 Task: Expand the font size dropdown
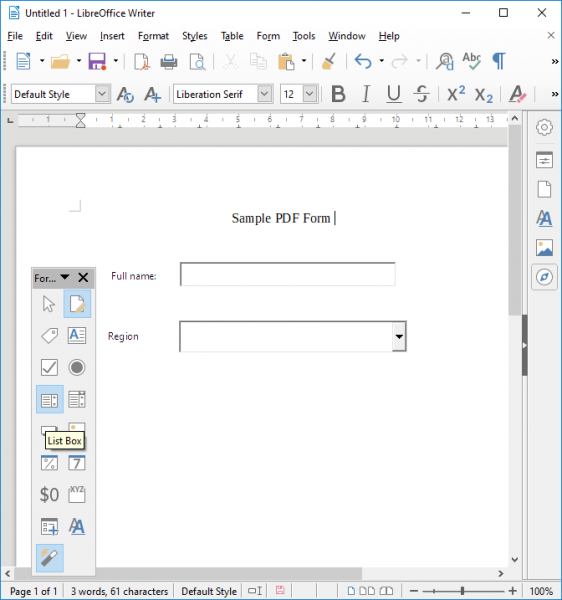(x=310, y=94)
